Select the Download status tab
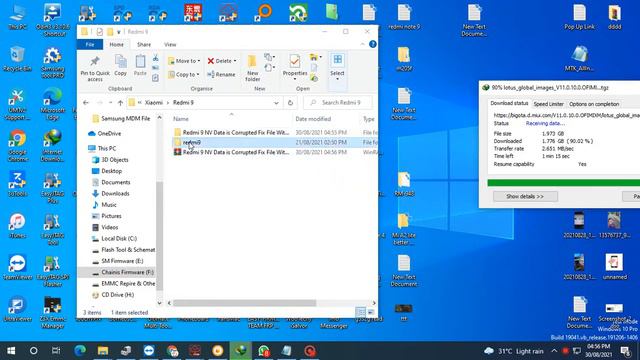Viewport: 640px width, 360px height. tap(509, 104)
